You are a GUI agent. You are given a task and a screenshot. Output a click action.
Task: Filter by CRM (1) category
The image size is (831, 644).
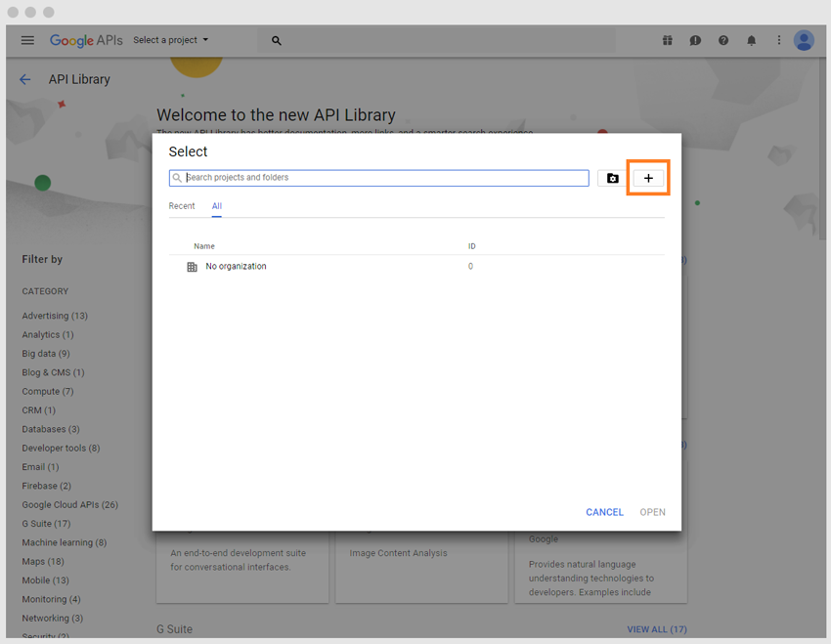[x=39, y=410]
